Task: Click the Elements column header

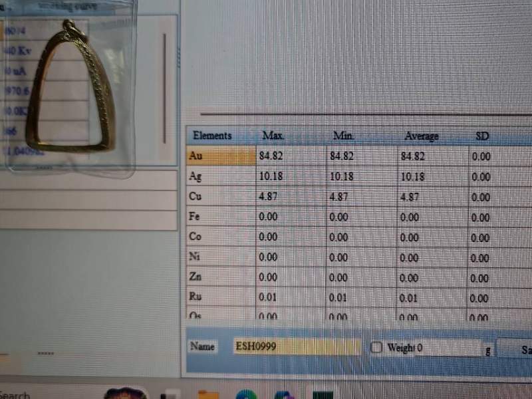Action: point(212,136)
